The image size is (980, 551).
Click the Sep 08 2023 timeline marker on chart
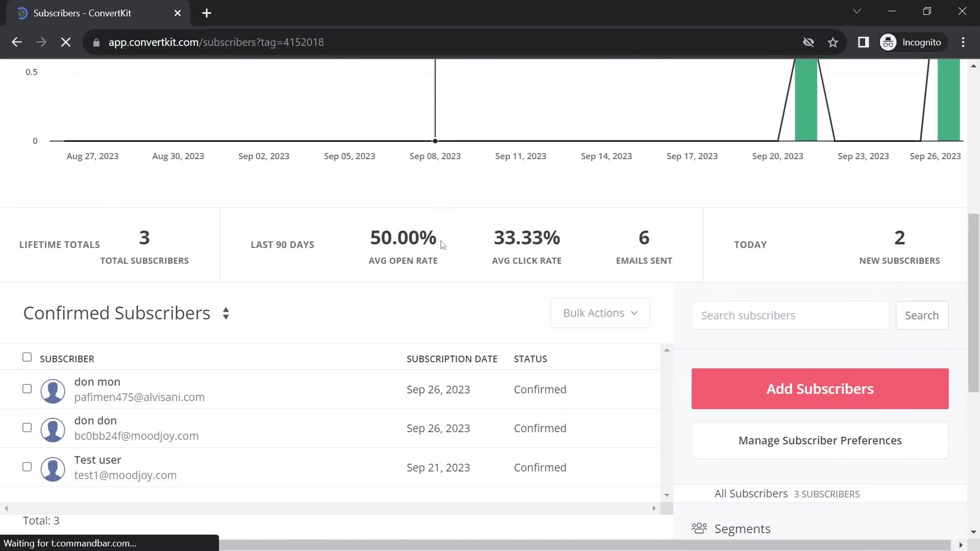(435, 140)
